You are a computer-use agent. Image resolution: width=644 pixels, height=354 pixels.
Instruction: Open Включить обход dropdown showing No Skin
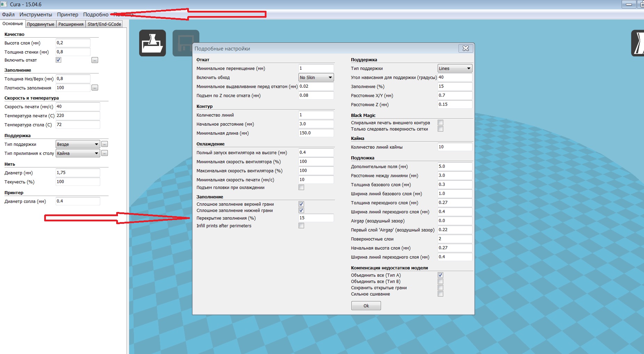coord(316,77)
